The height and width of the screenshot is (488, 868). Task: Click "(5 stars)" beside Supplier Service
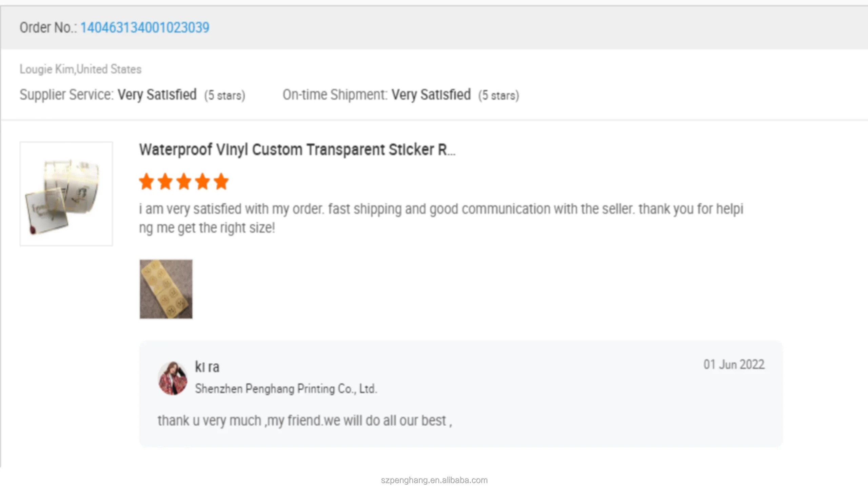(224, 96)
